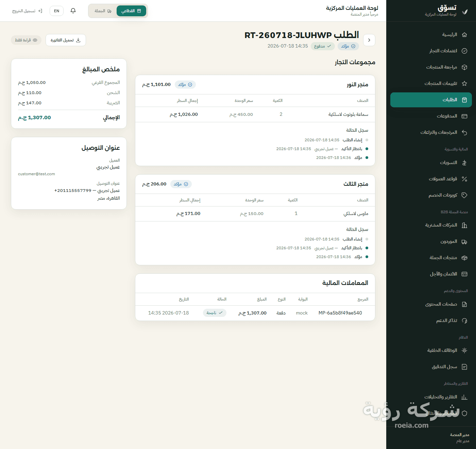The image size is (476, 449).
Task: Click the التقارير والتحليلات chart icon
Action: click(x=464, y=397)
